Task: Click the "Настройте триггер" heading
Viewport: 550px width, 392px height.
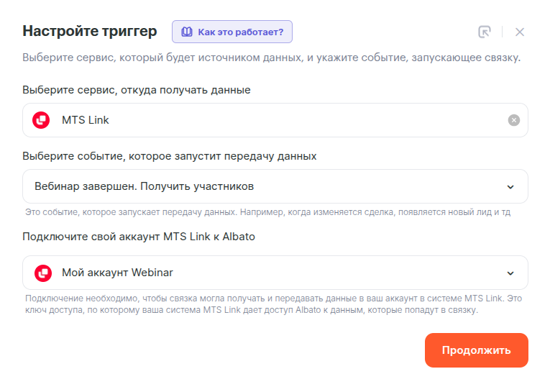Action: pyautogui.click(x=89, y=31)
